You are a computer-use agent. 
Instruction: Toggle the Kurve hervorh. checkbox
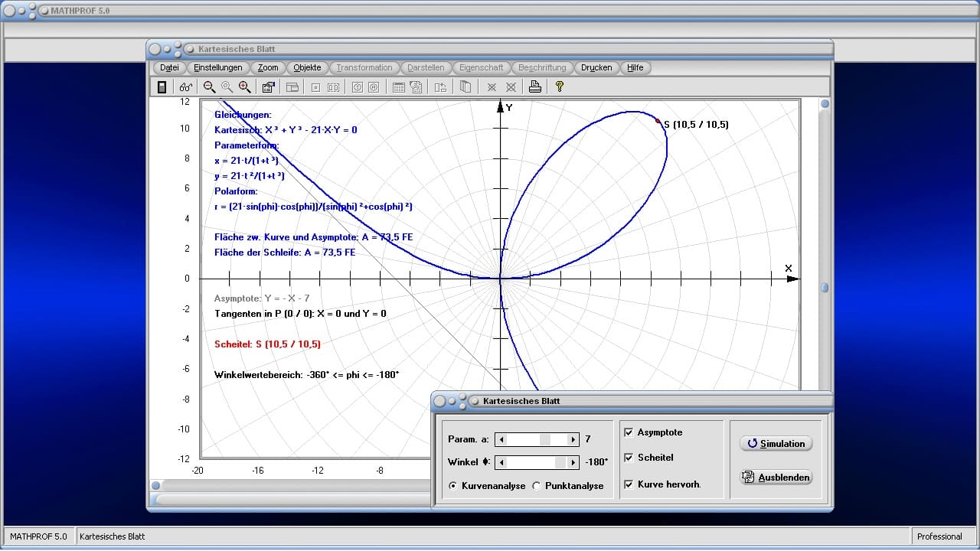point(629,484)
